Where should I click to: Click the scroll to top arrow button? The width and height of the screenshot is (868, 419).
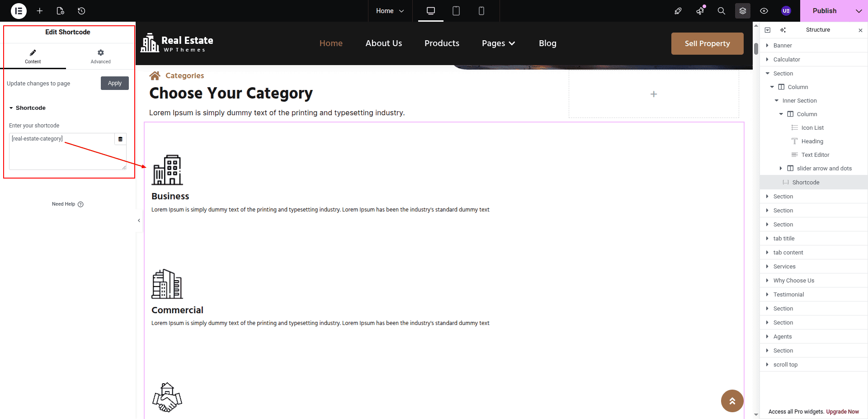[732, 401]
